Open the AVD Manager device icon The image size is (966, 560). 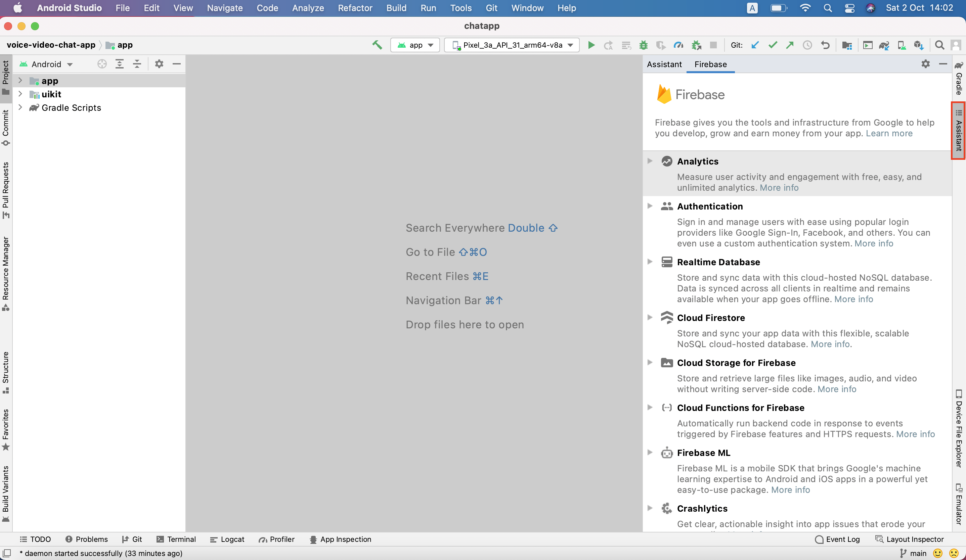(x=902, y=45)
